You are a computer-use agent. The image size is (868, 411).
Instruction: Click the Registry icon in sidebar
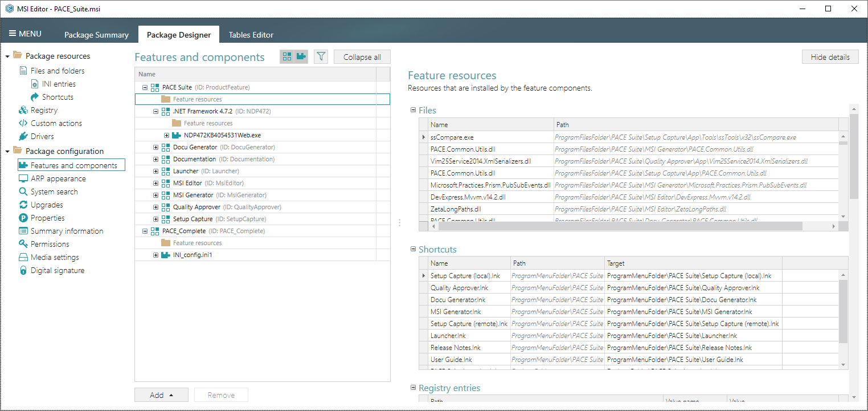[x=23, y=110]
